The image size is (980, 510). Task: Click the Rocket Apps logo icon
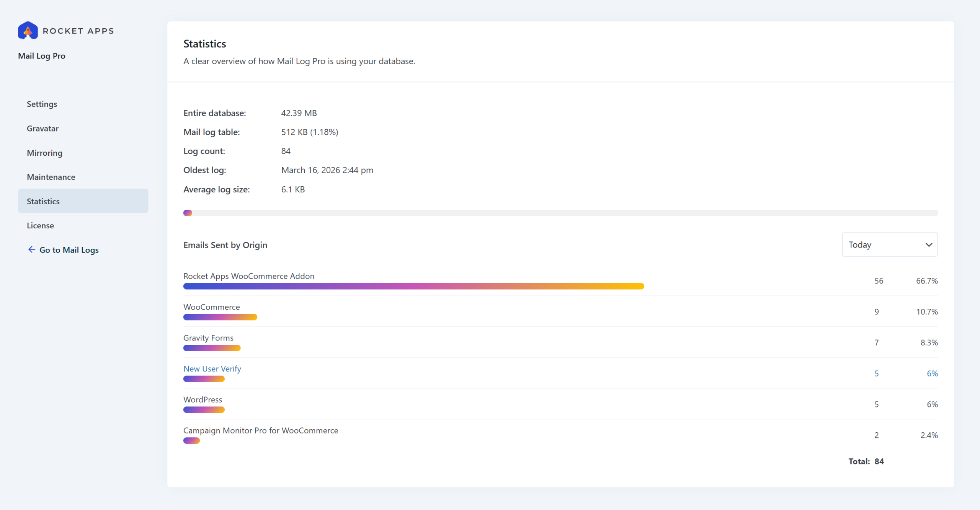point(28,31)
